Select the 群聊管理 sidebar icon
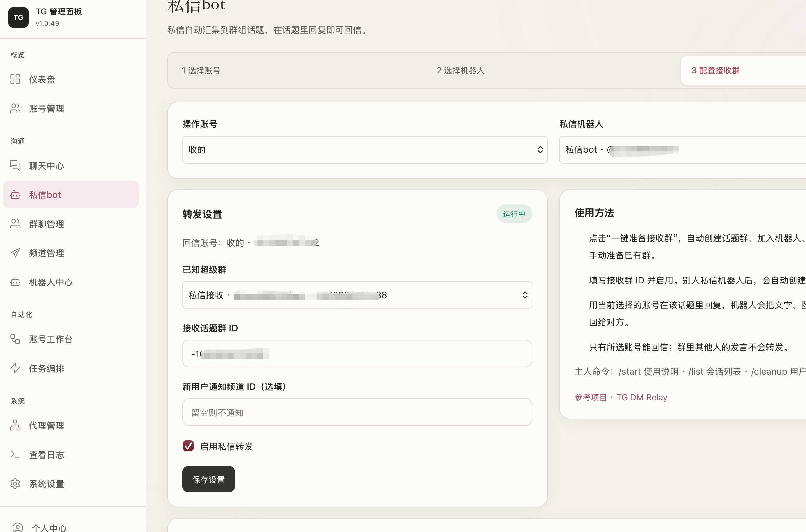The height and width of the screenshot is (532, 806). pos(15,224)
